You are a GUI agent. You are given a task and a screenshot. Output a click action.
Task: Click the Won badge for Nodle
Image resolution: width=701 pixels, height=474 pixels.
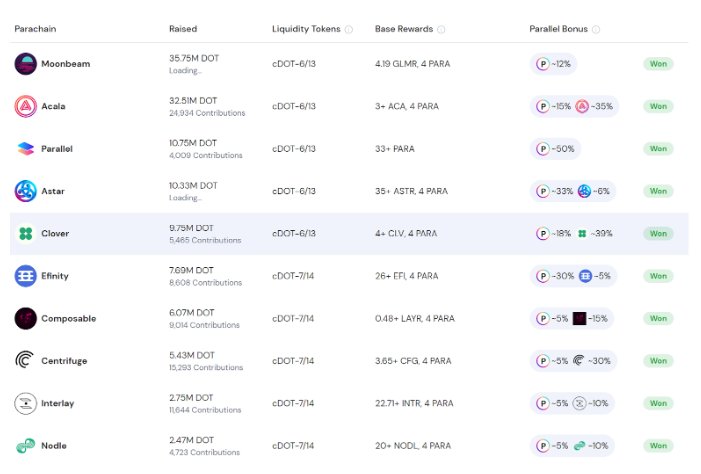658,446
